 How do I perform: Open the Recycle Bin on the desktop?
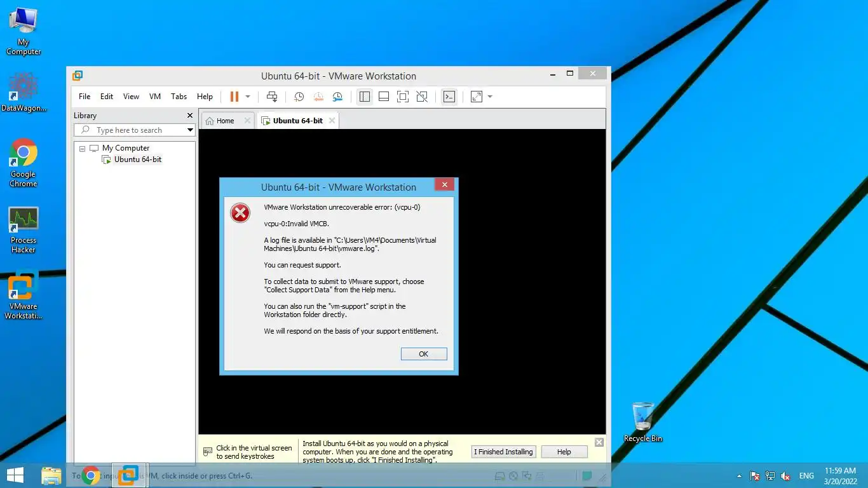[643, 422]
